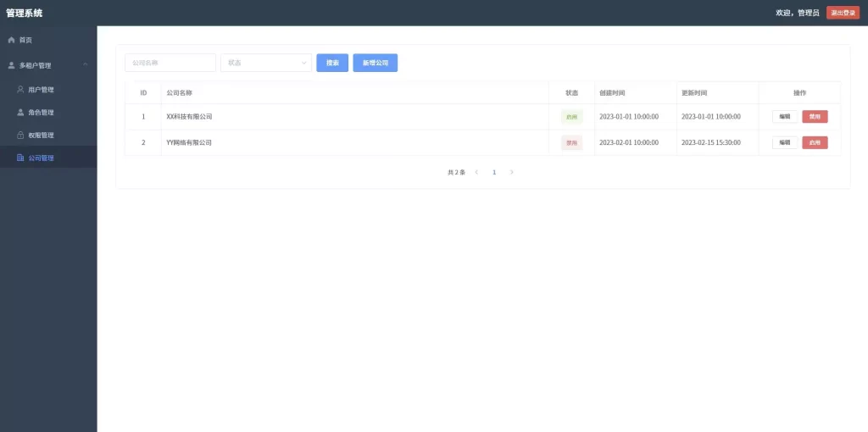868x432 pixels.
Task: Go to the previous page arrow
Action: pyautogui.click(x=476, y=172)
